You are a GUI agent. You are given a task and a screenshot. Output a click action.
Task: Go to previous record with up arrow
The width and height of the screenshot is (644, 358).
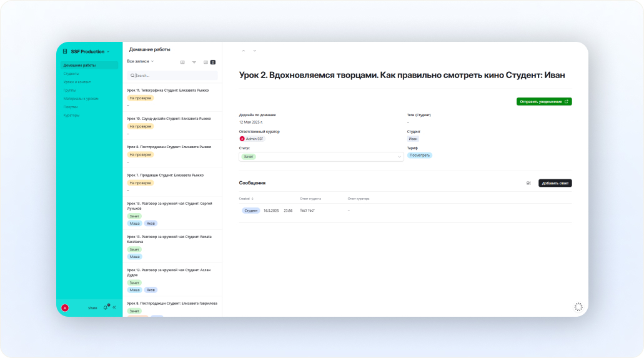tap(244, 51)
